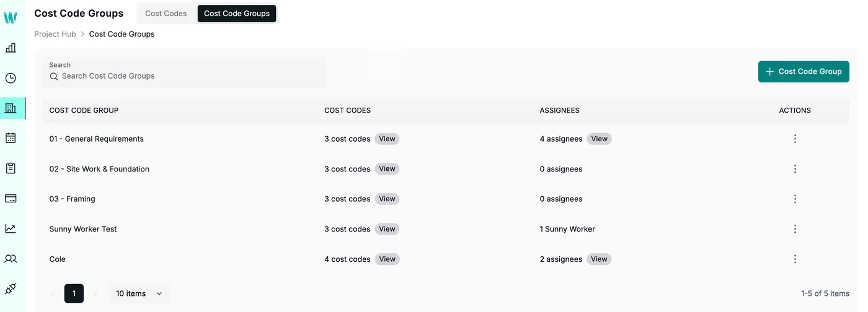View cost codes for Cole
Screen dimensions: 868x312
[x=387, y=259]
